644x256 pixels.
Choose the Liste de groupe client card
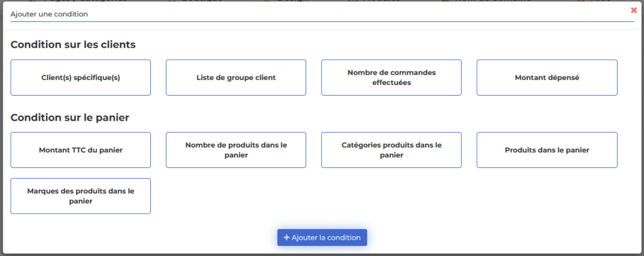[x=236, y=77]
